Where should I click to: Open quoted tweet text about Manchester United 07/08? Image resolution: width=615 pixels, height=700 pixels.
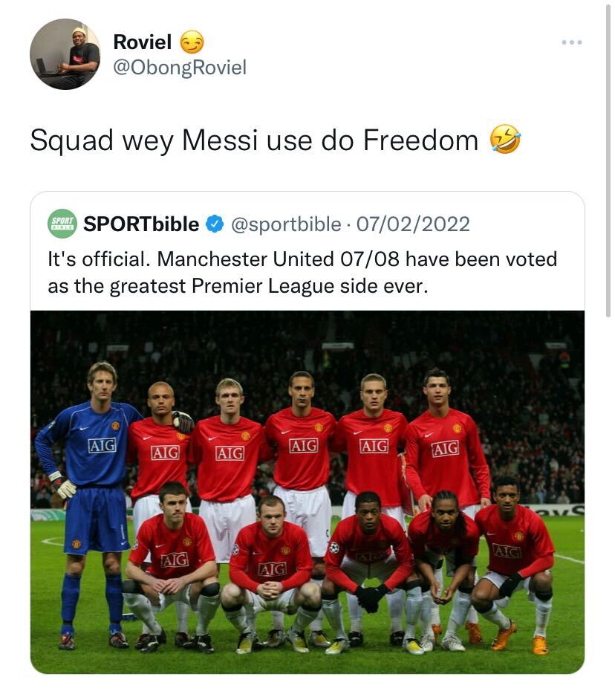302,272
